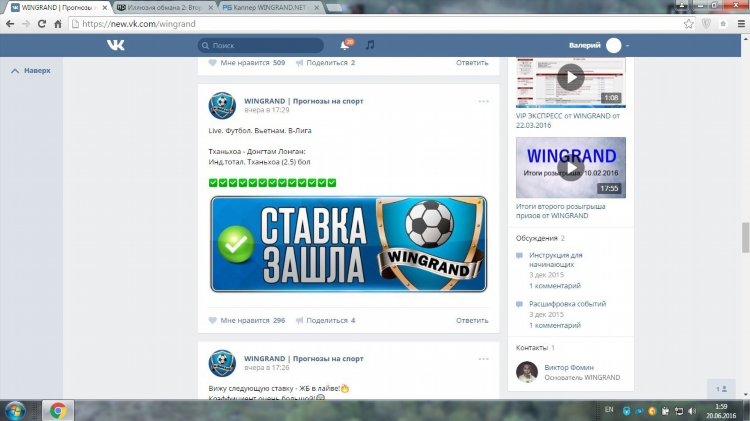Open Итоги второго розыгрыша video title
The image size is (750, 421).
pos(560,211)
